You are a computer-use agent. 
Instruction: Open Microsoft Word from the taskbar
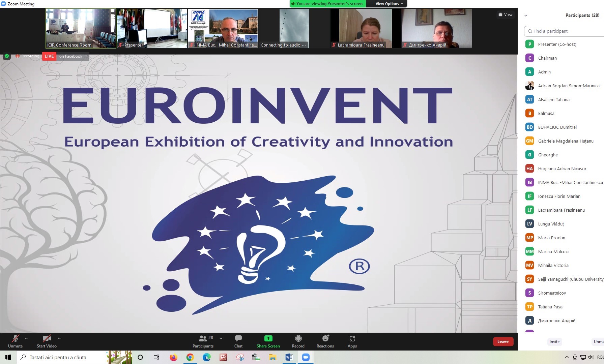pyautogui.click(x=289, y=357)
